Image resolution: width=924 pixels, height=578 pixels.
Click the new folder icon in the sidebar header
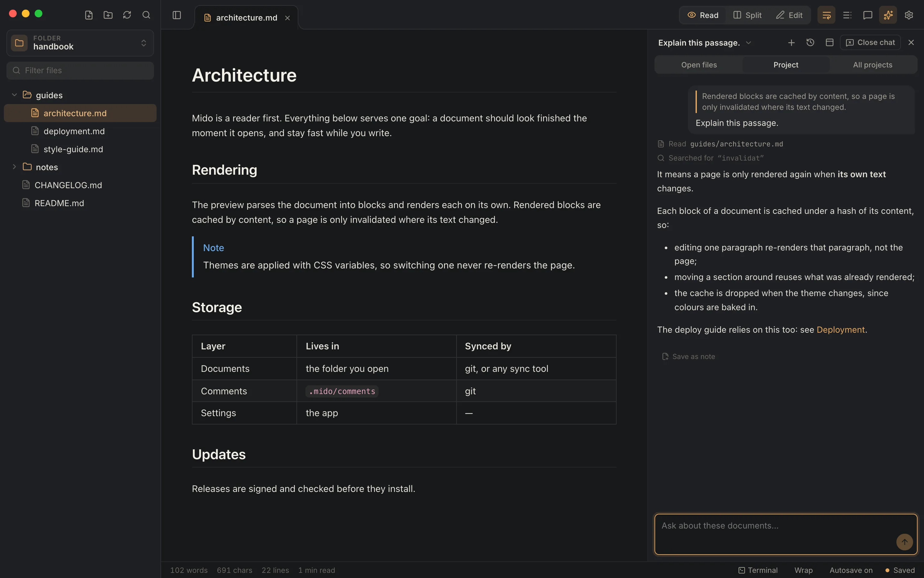coord(108,15)
